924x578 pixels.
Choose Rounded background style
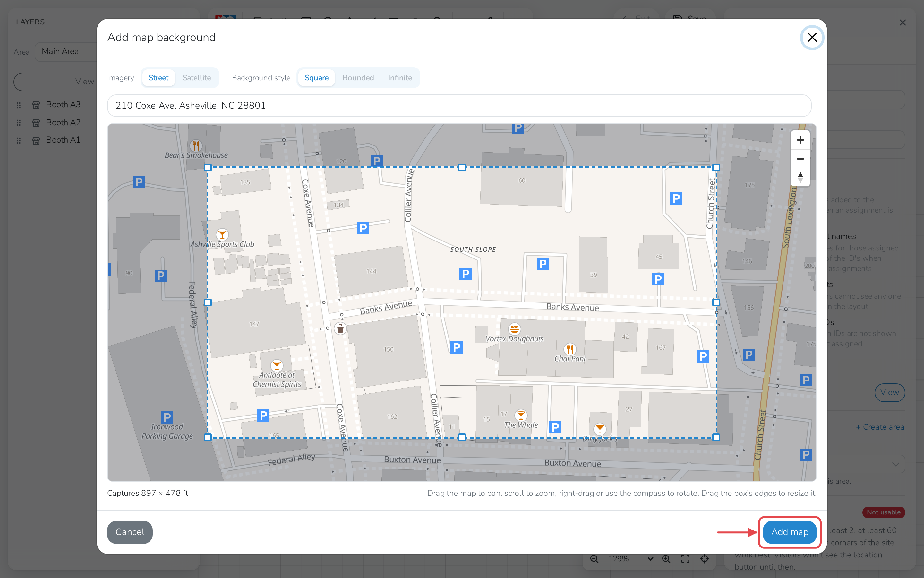click(358, 78)
